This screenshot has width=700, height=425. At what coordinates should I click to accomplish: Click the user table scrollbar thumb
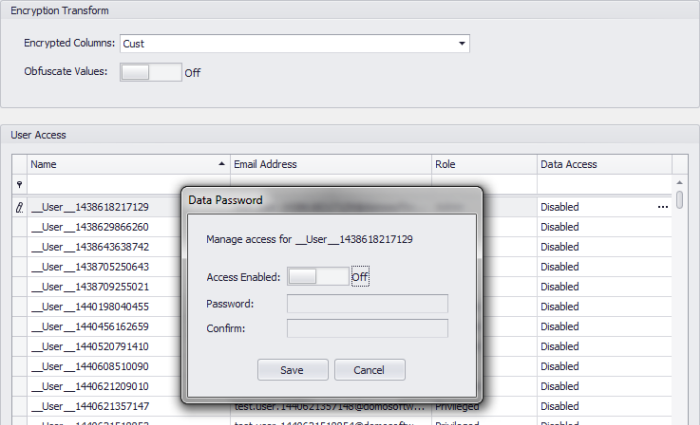[x=679, y=200]
